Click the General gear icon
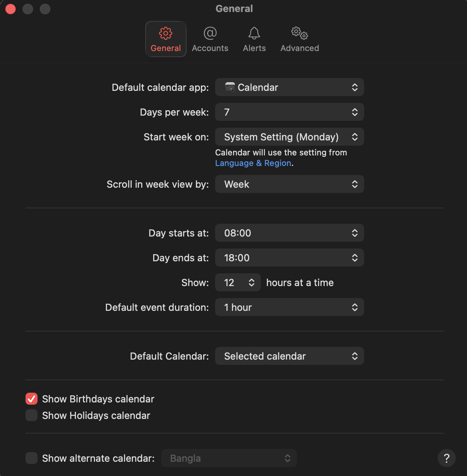The image size is (467, 476). [166, 33]
